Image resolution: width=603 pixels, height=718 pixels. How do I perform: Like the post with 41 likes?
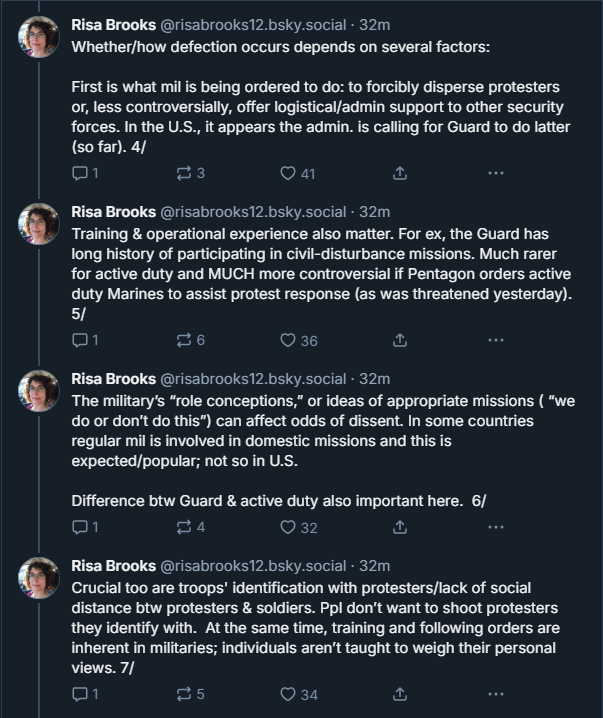298,173
